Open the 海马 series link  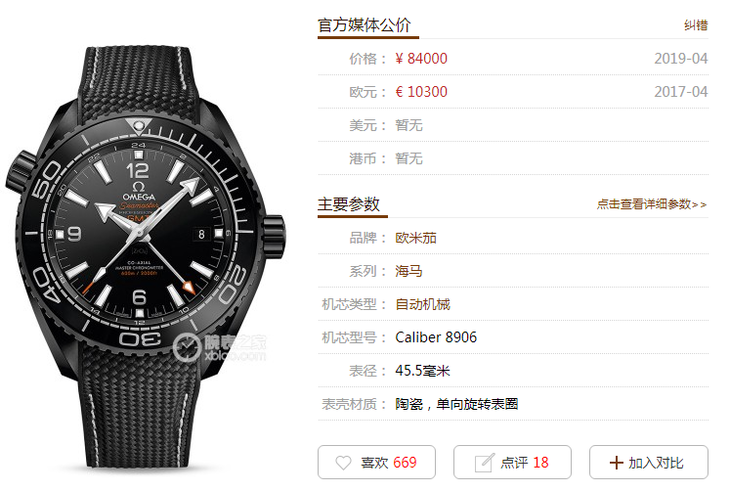coord(409,271)
